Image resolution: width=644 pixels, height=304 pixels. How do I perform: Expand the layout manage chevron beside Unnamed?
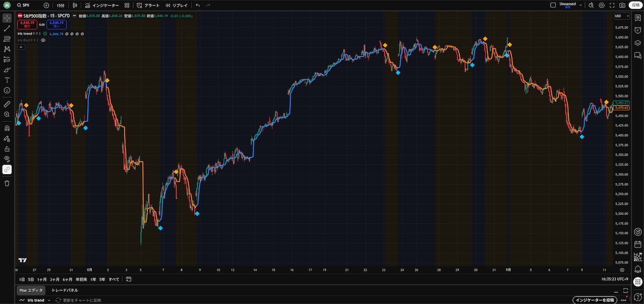pos(581,5)
